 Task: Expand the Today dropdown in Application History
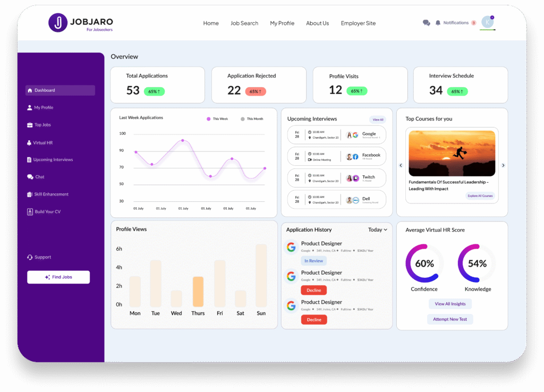378,230
